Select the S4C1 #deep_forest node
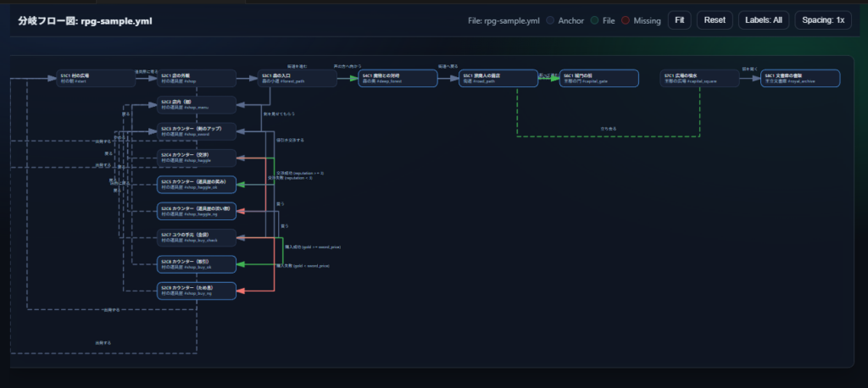This screenshot has width=868, height=388. point(397,78)
